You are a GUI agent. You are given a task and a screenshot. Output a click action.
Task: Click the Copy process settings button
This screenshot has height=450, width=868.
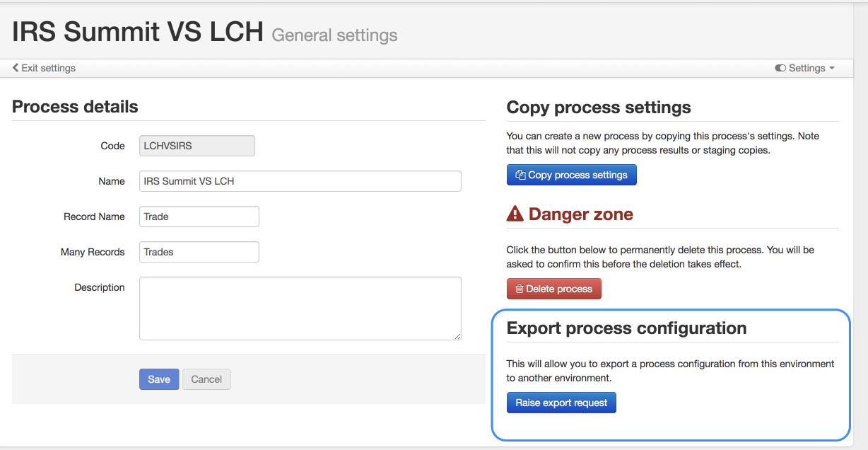pos(572,175)
